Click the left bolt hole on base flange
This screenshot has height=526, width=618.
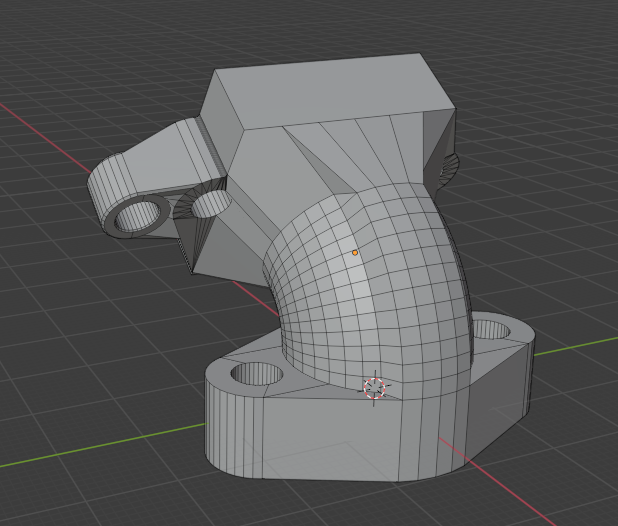pyautogui.click(x=257, y=374)
